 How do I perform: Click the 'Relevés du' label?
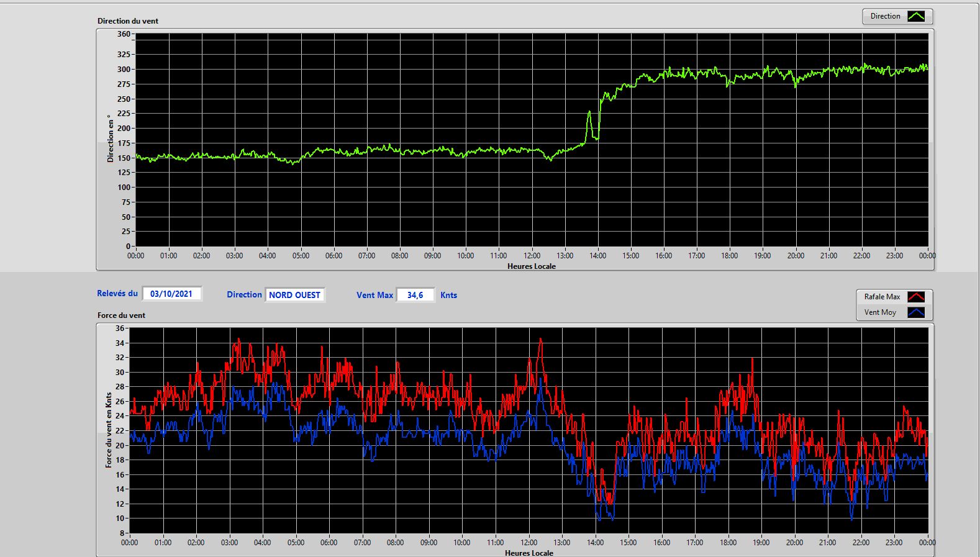(117, 294)
